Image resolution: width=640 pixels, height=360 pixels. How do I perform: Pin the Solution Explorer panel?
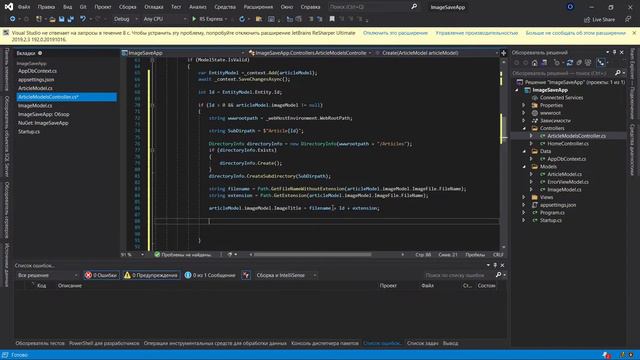click(x=614, y=52)
